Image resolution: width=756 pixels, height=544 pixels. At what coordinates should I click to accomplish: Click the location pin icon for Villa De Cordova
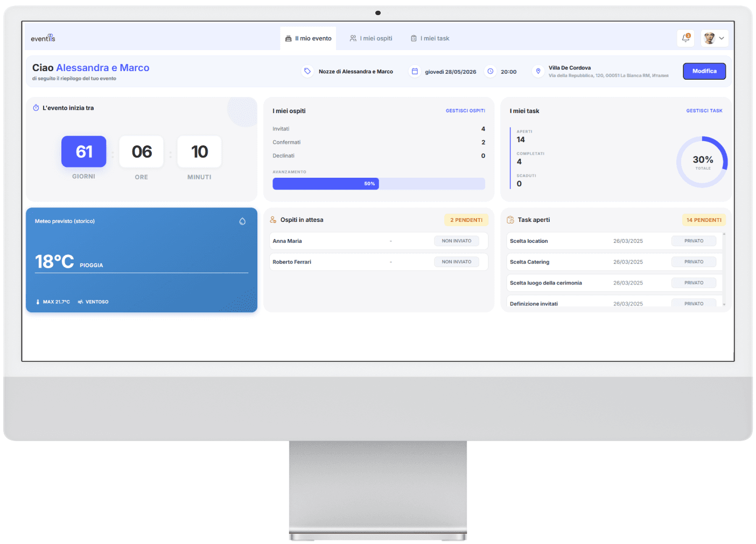(538, 71)
